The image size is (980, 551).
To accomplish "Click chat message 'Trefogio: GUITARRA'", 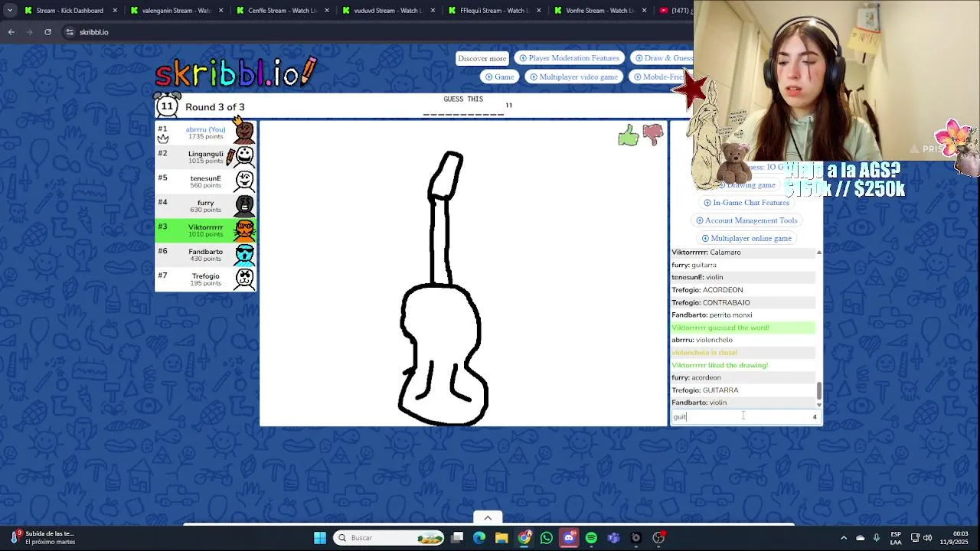I will pyautogui.click(x=705, y=390).
